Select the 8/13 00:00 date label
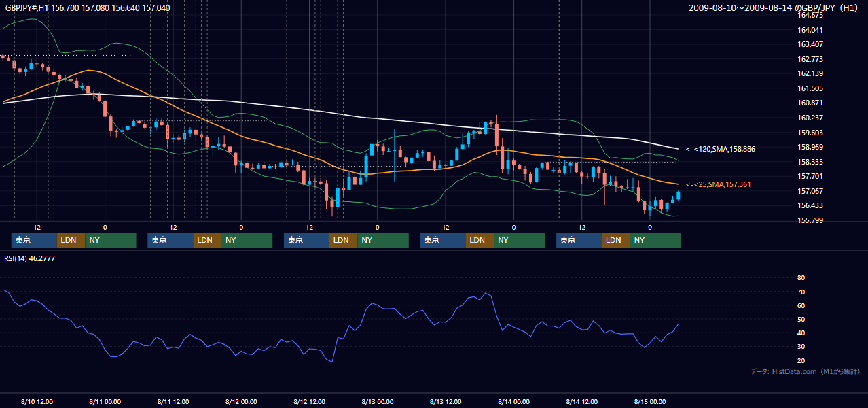Screen dimensions: 868x408 coord(378,402)
